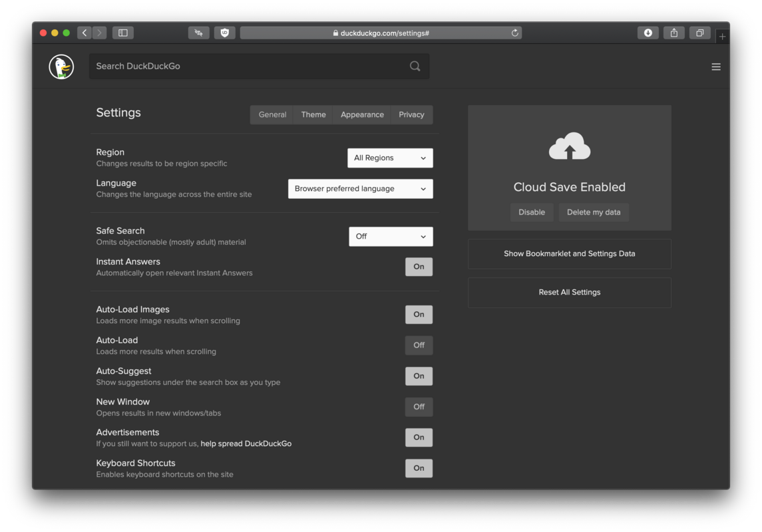Enable the New Window toggle
The height and width of the screenshot is (532, 762).
pos(419,407)
